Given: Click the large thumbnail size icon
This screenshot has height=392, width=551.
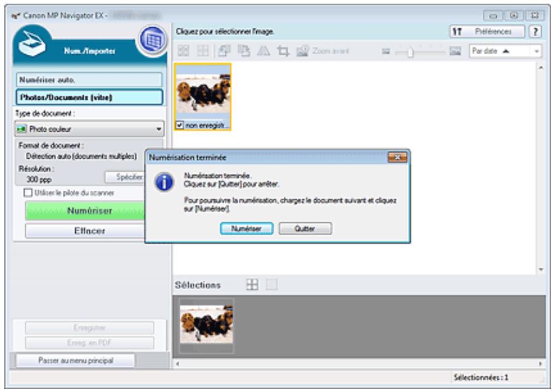Looking at the screenshot, I should 455,51.
